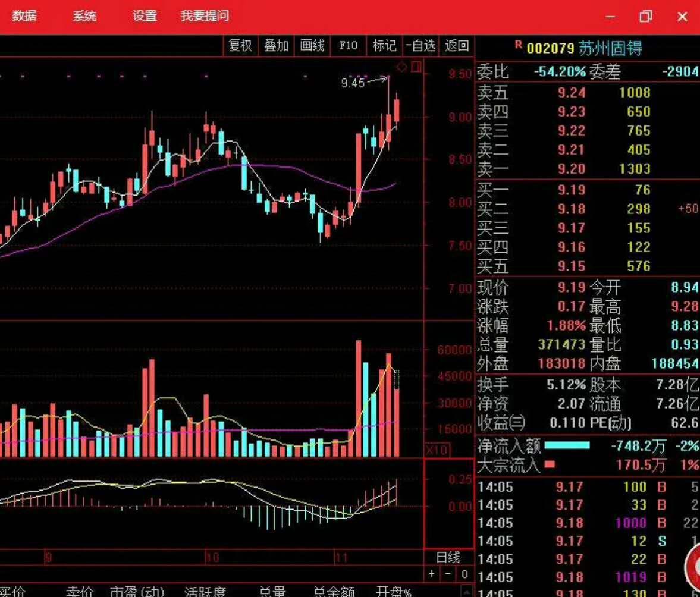Click the 返回 back button
The image size is (700, 597).
coord(457,46)
